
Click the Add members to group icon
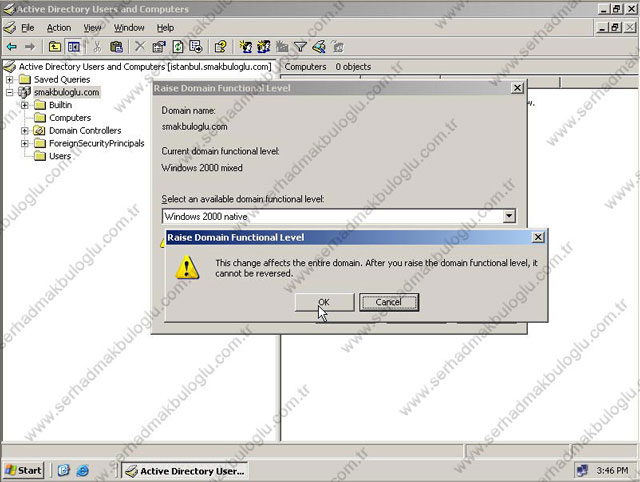tap(338, 47)
